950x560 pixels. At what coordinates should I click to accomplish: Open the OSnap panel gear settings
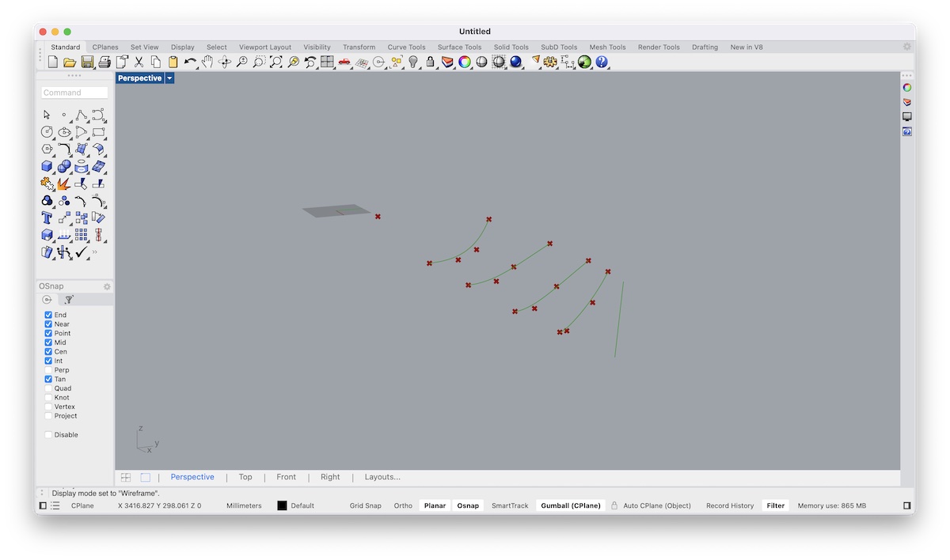coord(107,286)
